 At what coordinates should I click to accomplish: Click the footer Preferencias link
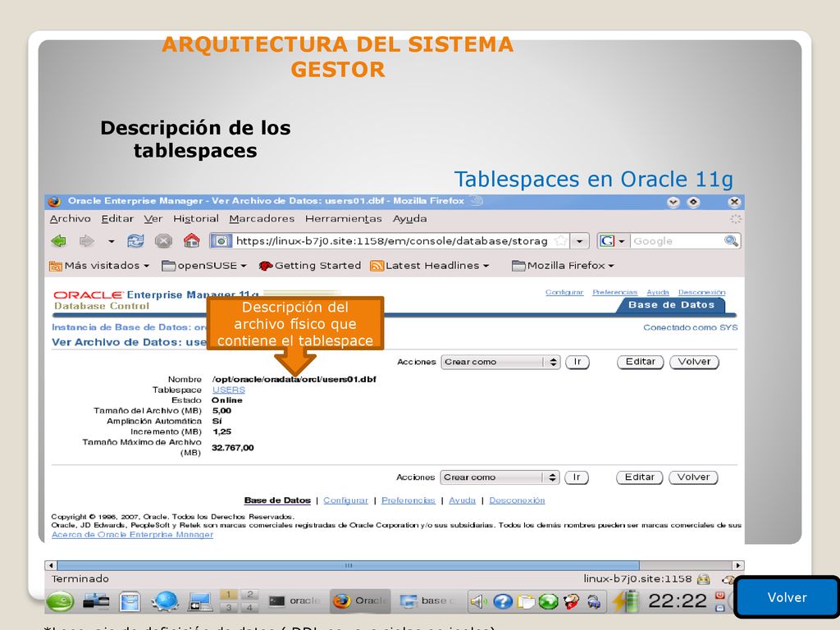409,500
